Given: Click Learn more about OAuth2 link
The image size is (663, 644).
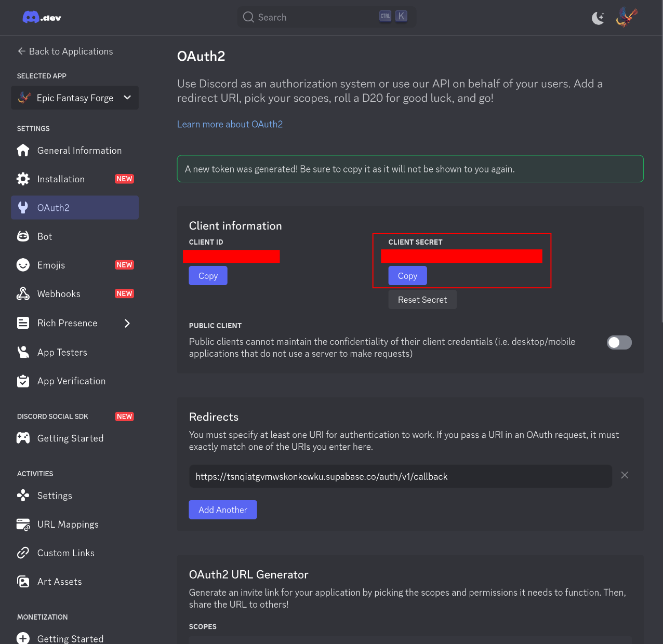Looking at the screenshot, I should (x=230, y=124).
